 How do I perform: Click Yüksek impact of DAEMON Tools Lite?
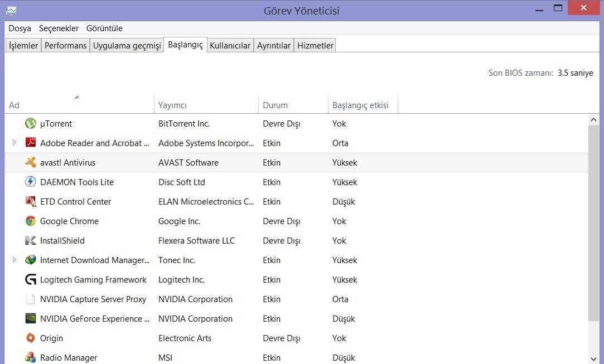coord(345,182)
